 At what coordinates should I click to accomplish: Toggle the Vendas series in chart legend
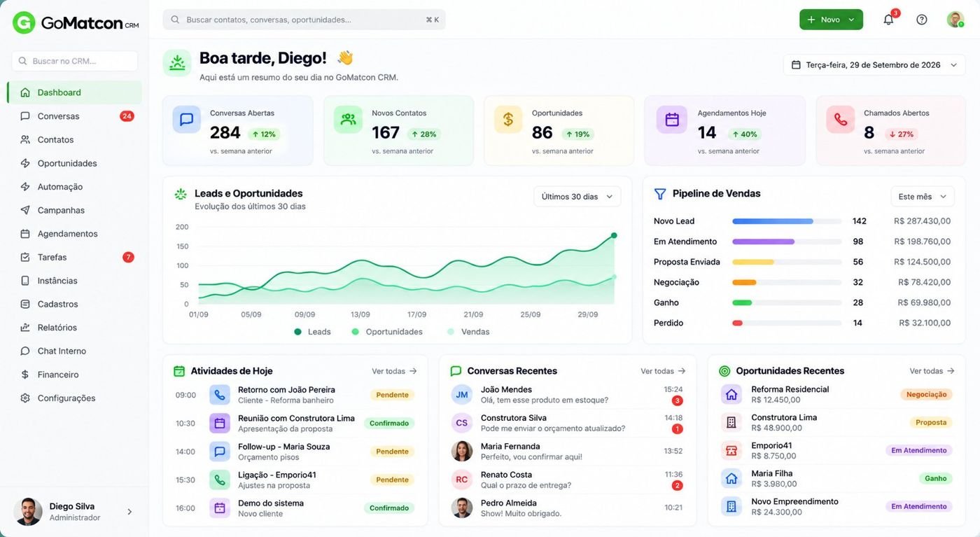(x=468, y=332)
